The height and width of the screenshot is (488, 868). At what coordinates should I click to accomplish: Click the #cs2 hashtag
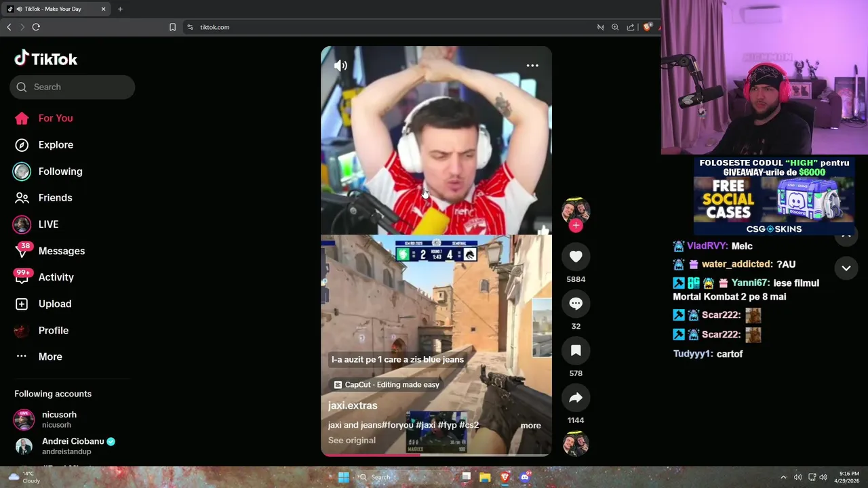pos(469,425)
